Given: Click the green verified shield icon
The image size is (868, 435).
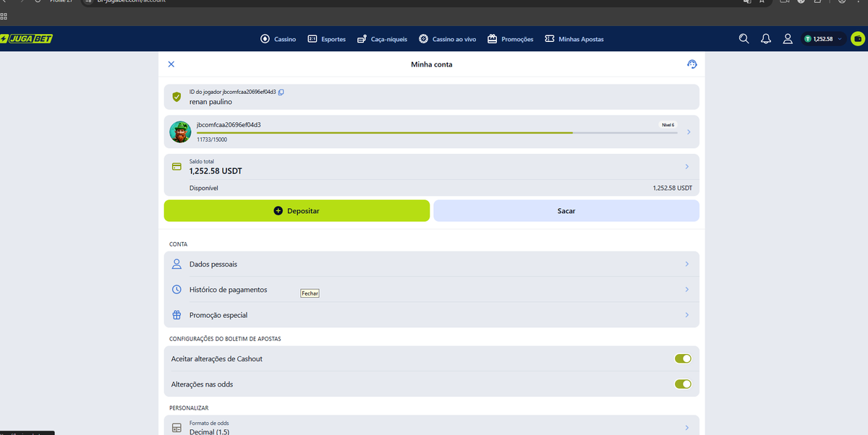Looking at the screenshot, I should point(176,97).
